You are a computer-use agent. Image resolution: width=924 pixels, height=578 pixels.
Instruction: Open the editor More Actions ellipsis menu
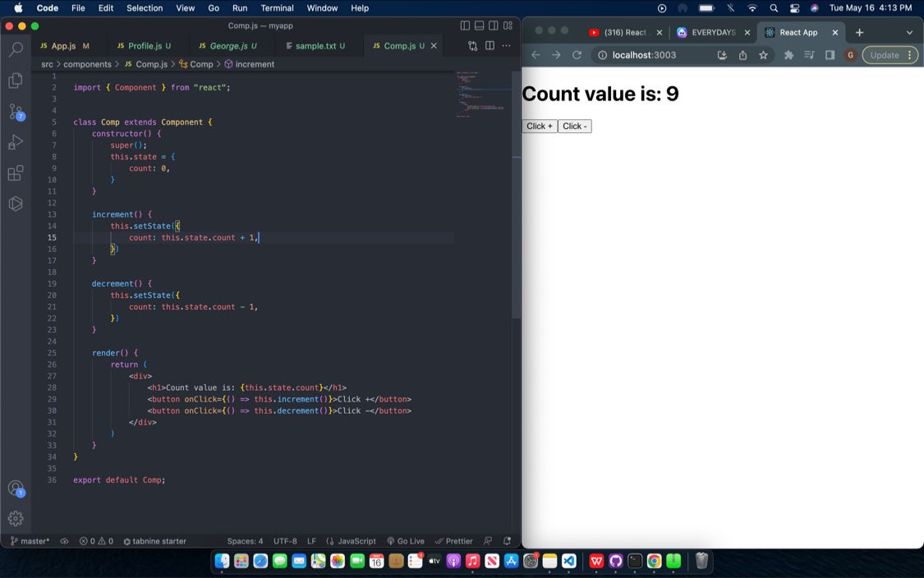click(506, 46)
